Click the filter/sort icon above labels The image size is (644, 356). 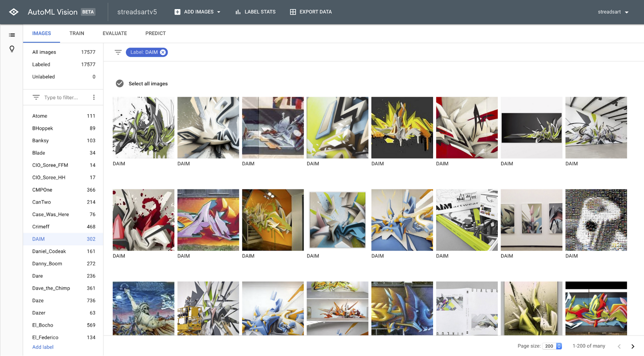[36, 97]
